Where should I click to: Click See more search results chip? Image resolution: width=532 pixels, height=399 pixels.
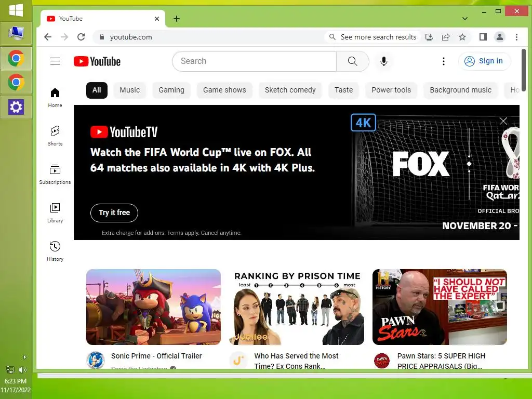click(373, 37)
